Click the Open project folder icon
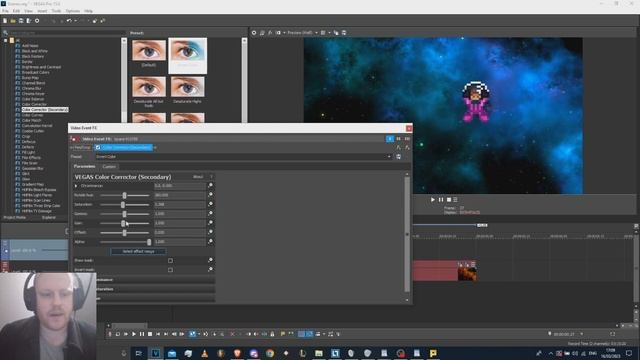Viewport: 640px width, 360px height. click(13, 20)
